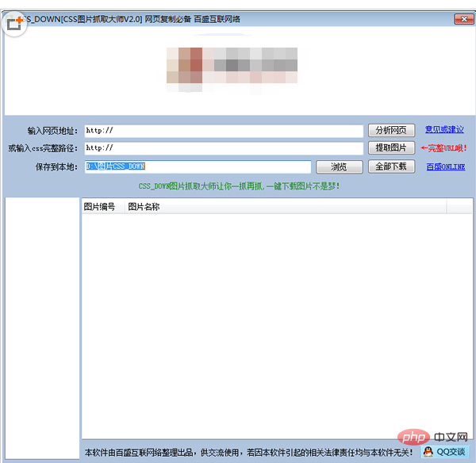Click the 或输入css完整路径 label
The width and height of the screenshot is (476, 463).
[43, 148]
